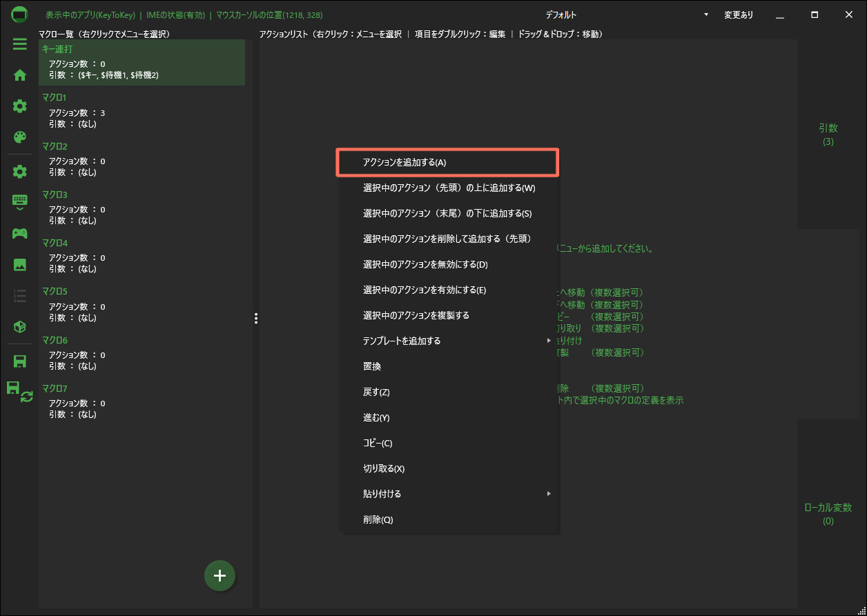Select マクロ1 in macro list
Image resolution: width=867 pixels, height=616 pixels.
tap(142, 110)
